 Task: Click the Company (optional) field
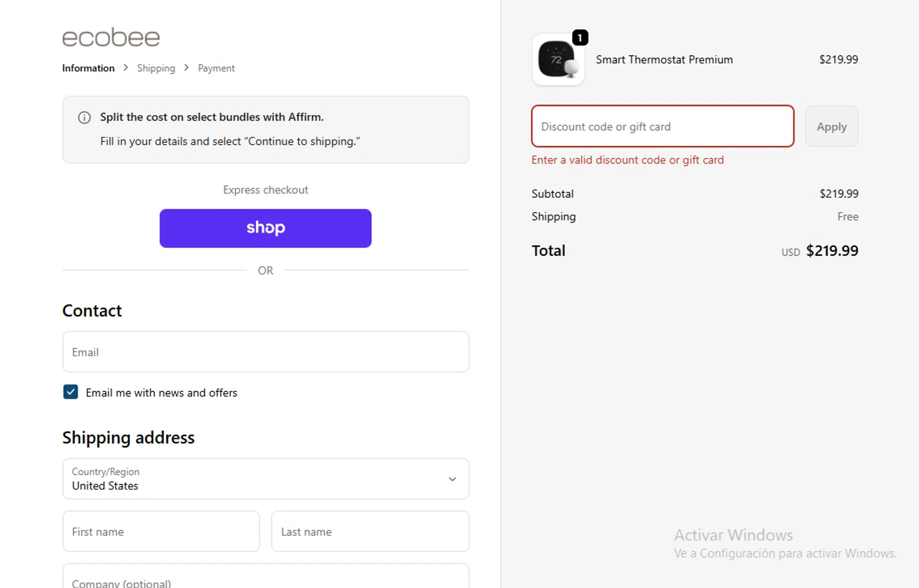click(265, 579)
